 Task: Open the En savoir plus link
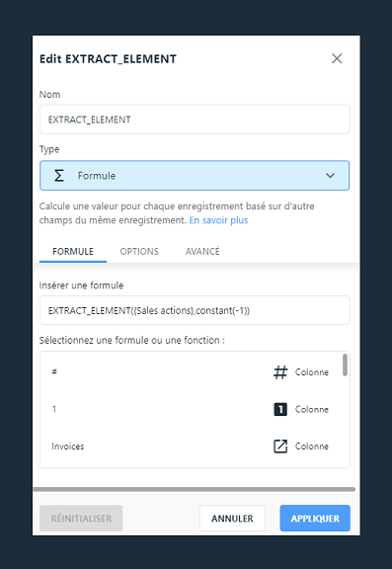point(218,220)
